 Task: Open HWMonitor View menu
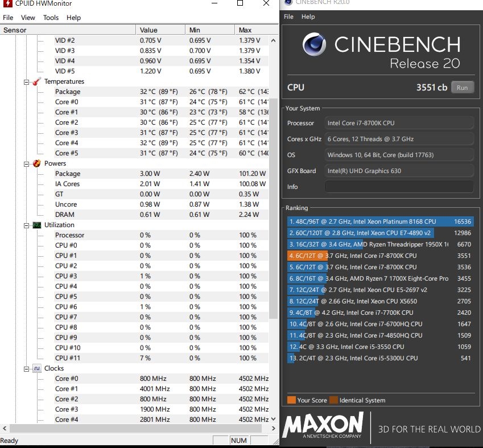coord(28,18)
